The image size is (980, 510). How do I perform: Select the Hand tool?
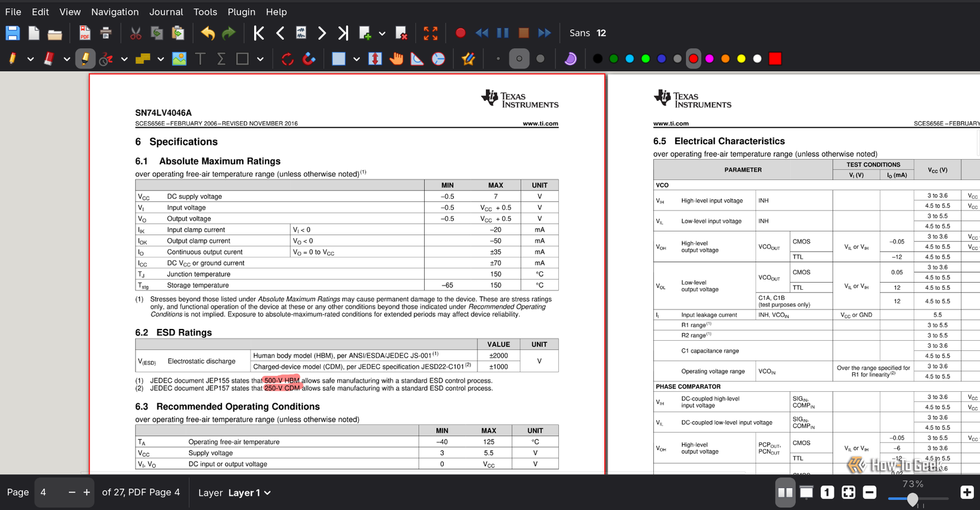tap(396, 59)
